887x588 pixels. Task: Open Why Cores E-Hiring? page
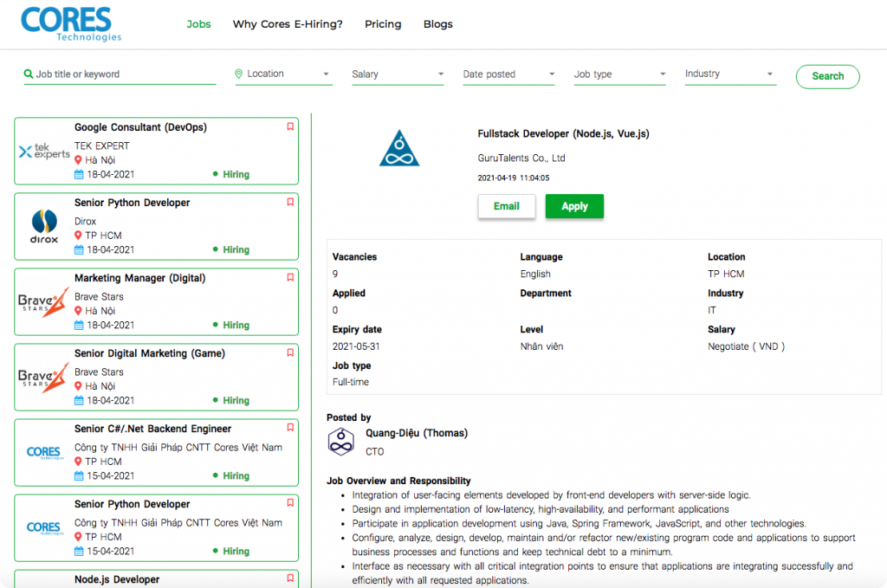click(288, 24)
